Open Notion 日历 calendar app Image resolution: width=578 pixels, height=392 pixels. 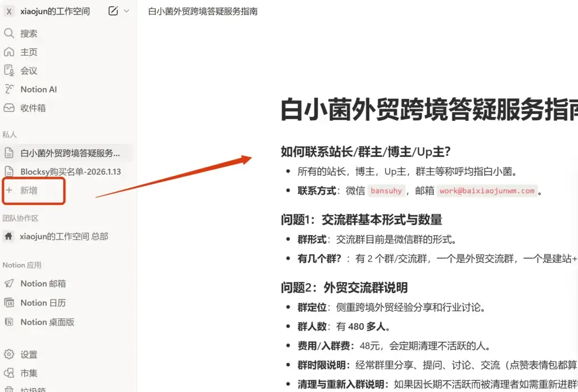click(x=43, y=303)
